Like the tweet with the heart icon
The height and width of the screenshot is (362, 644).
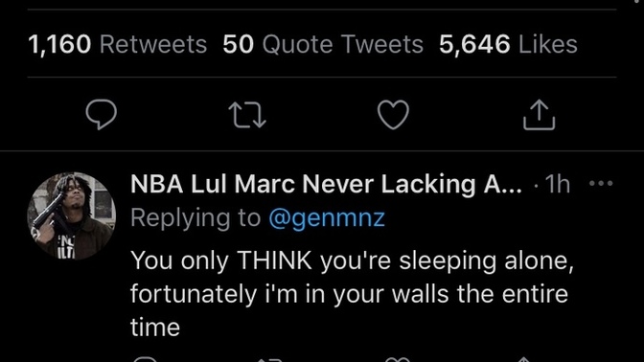click(393, 115)
